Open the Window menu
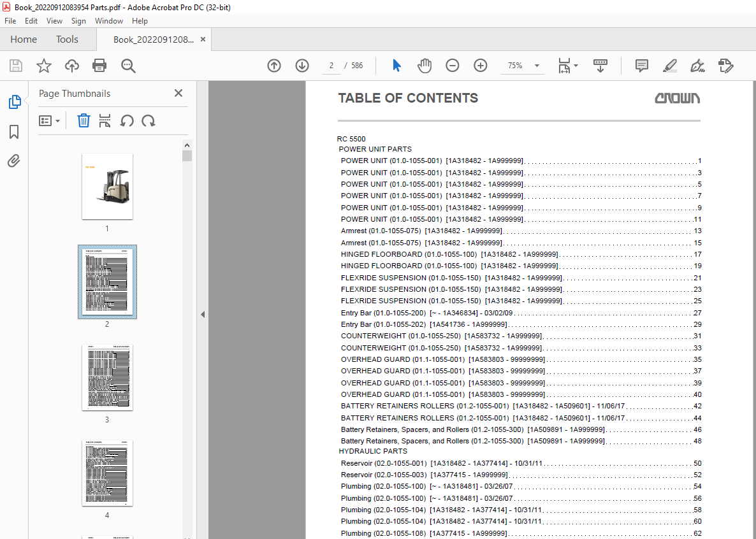 (109, 21)
